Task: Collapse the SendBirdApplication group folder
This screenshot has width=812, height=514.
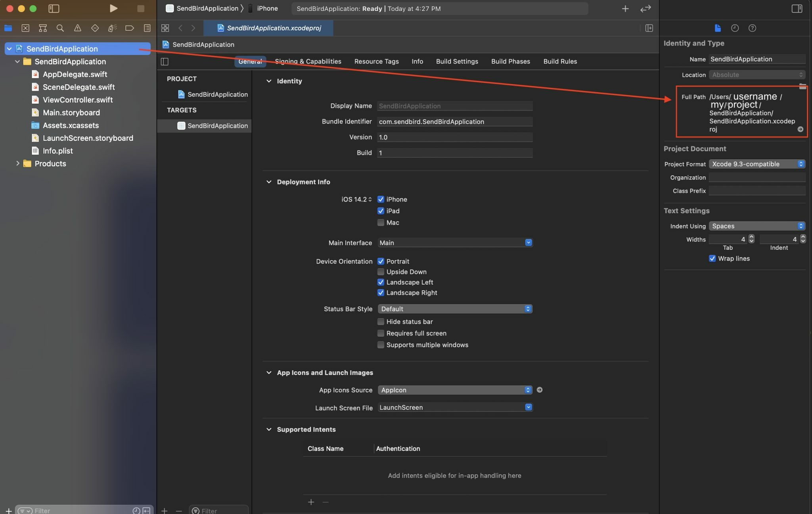Action: 17,61
